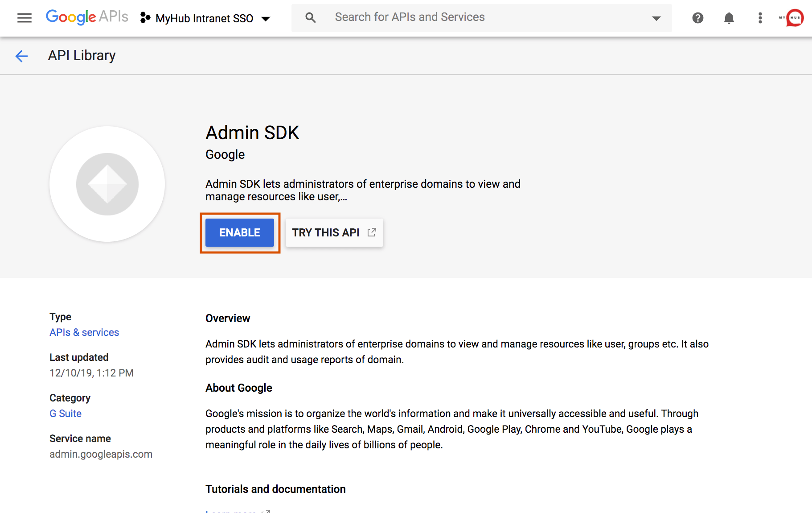Click the Google APIs logo
Image resolution: width=812 pixels, height=513 pixels.
tap(87, 17)
